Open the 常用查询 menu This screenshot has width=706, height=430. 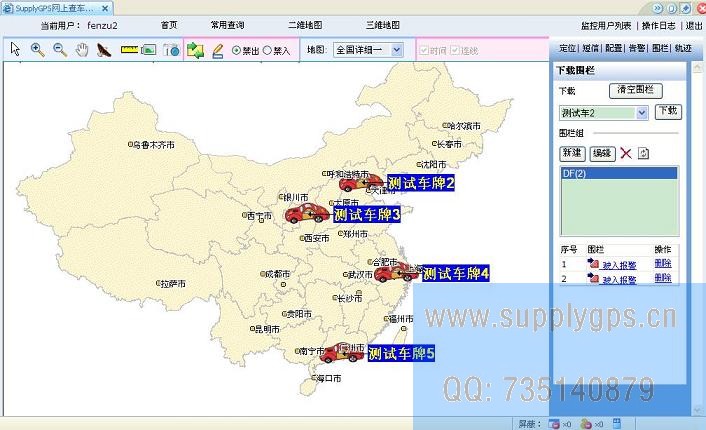[227, 24]
